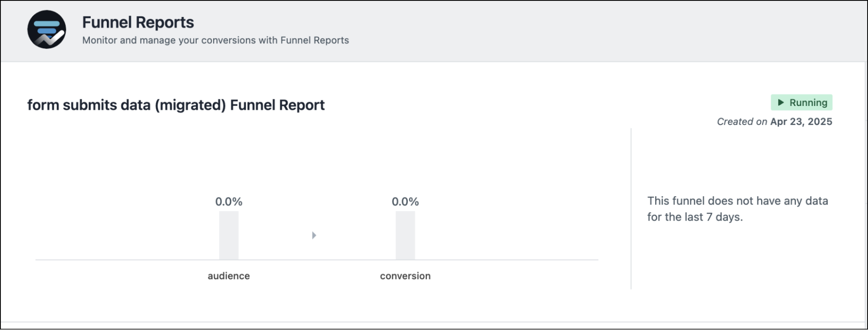Open the form submits data (migrated) Funnel Report title

[176, 105]
